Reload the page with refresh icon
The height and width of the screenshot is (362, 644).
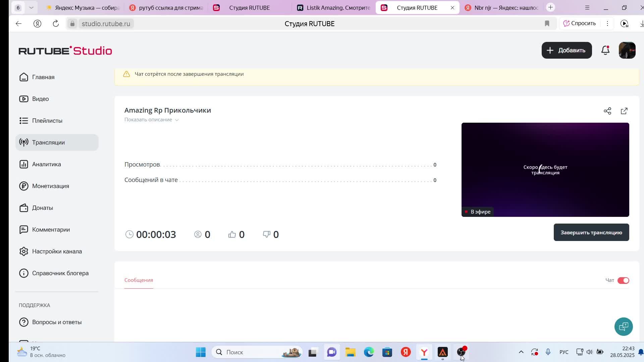point(56,23)
